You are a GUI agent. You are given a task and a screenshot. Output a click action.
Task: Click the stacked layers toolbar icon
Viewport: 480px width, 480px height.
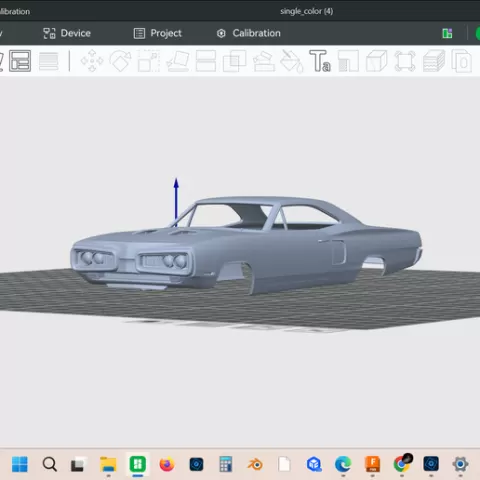(434, 61)
